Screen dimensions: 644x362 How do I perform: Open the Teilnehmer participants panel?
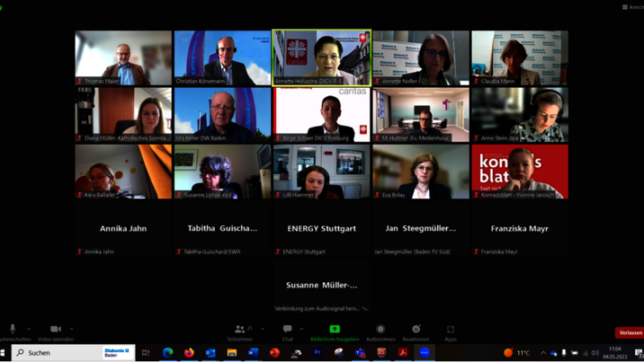(x=239, y=330)
